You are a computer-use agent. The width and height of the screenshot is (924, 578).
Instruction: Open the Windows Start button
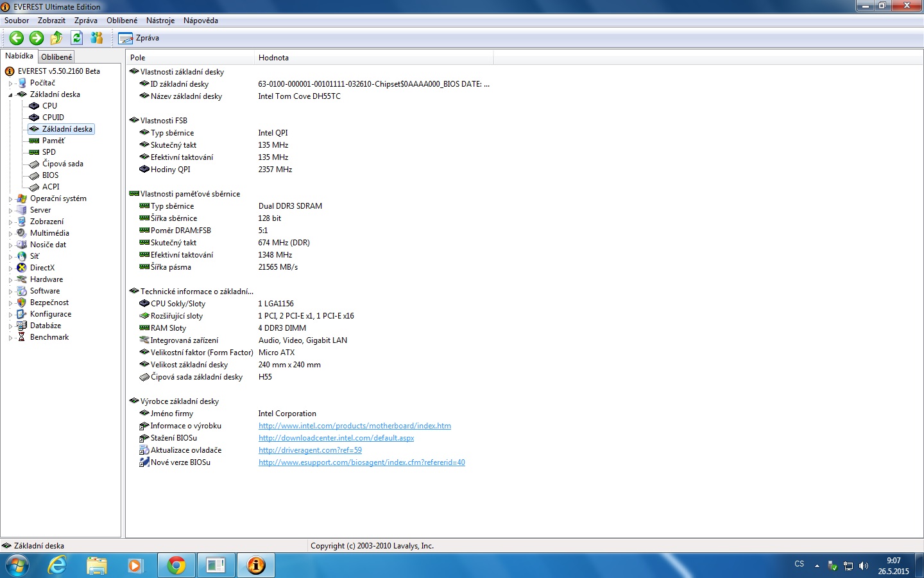tap(17, 565)
